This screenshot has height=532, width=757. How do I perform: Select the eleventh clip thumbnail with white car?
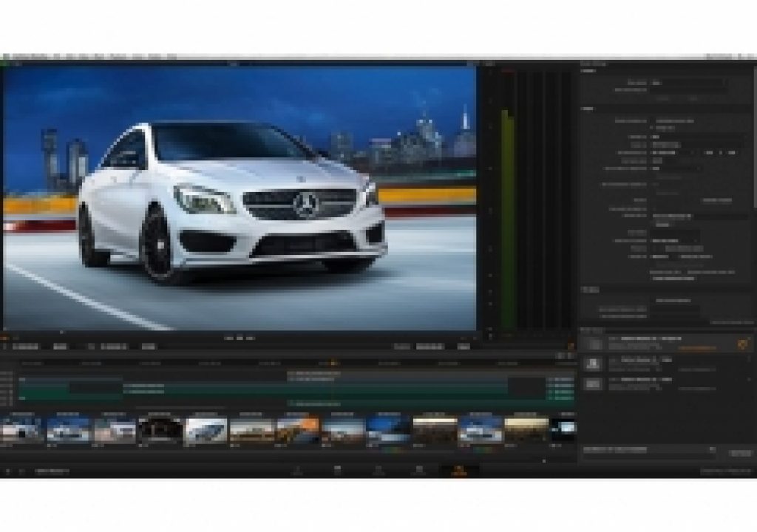click(481, 429)
